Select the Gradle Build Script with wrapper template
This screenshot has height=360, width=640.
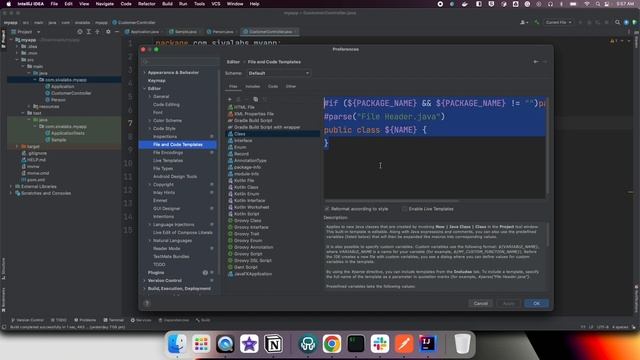coord(267,127)
